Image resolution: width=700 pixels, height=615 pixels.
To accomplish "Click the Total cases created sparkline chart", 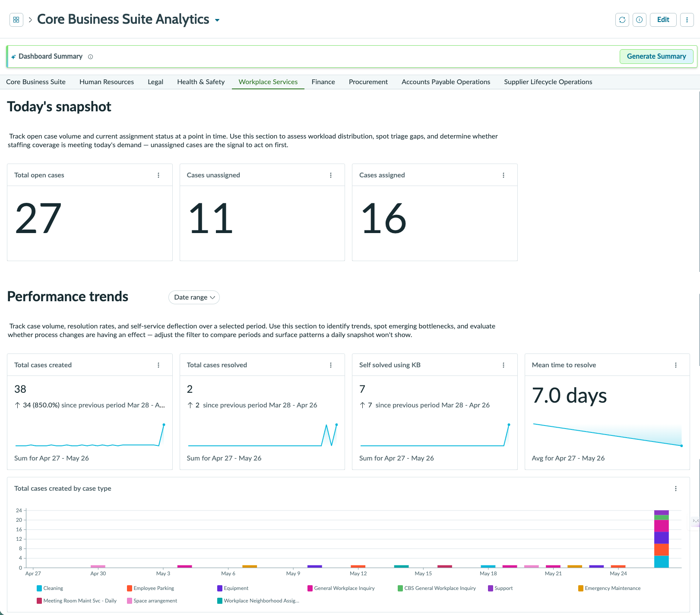I will (x=90, y=435).
